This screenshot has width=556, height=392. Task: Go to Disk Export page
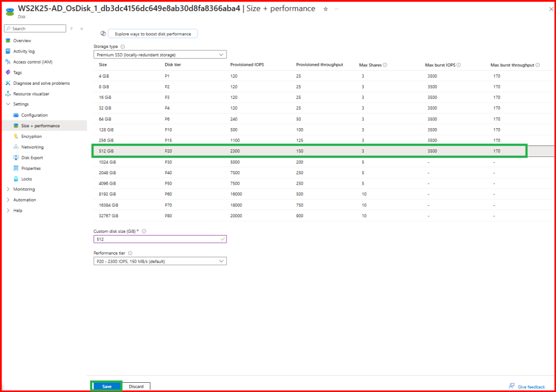click(33, 157)
